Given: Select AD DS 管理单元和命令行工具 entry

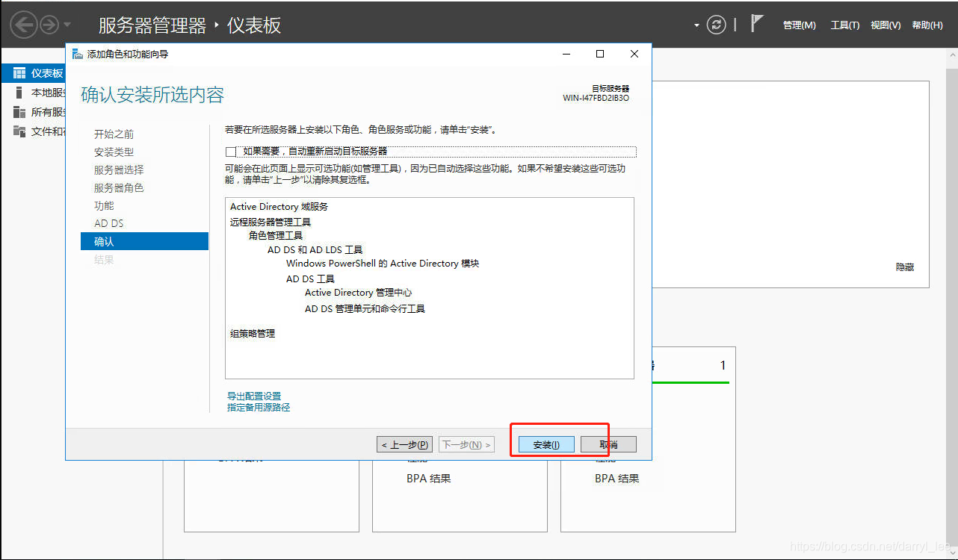Looking at the screenshot, I should click(365, 308).
